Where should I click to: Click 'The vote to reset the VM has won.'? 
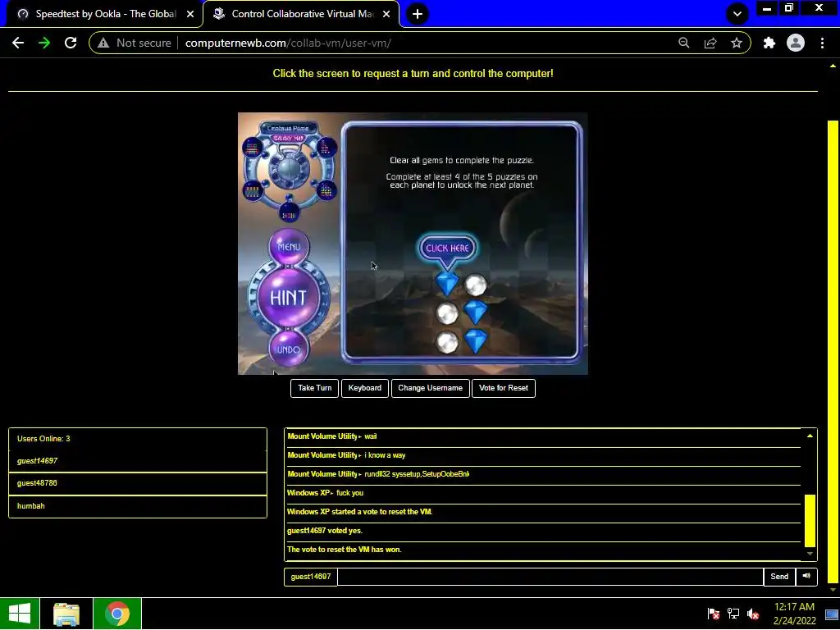click(344, 550)
